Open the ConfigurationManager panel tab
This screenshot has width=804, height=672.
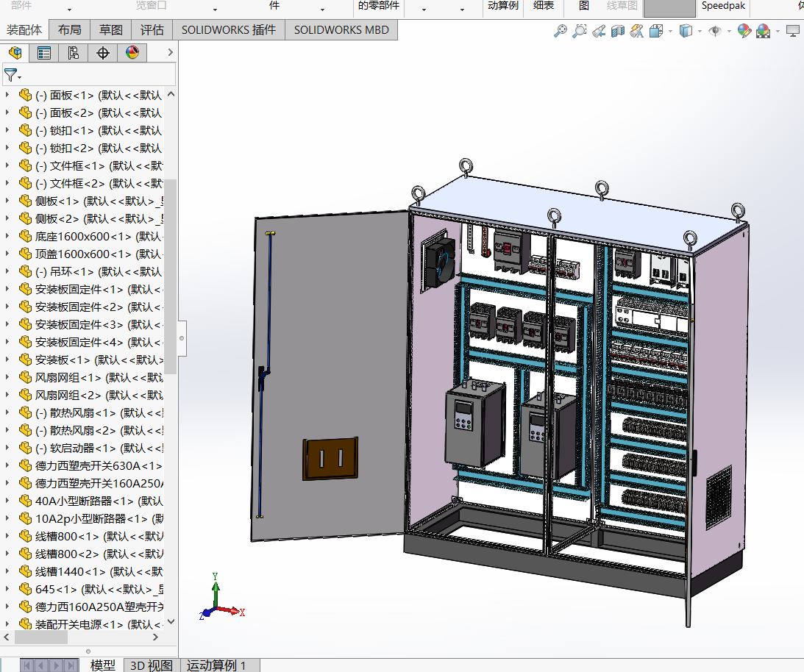pos(73,53)
